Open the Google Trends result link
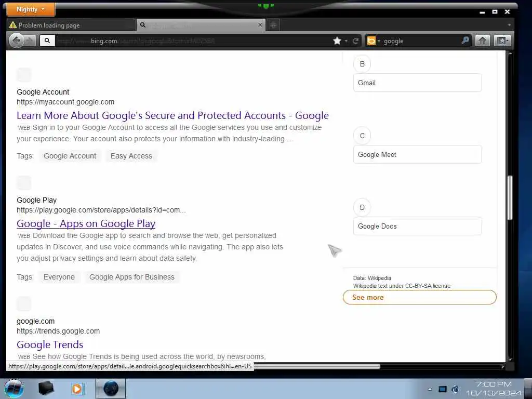The height and width of the screenshot is (399, 532). [x=50, y=344]
